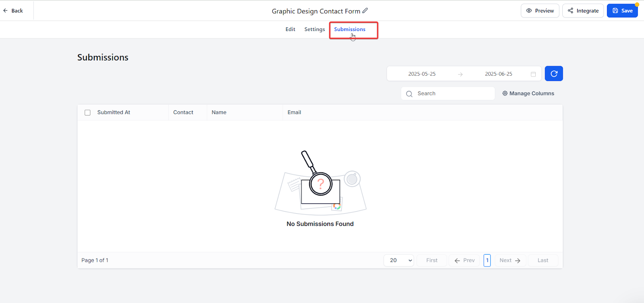The width and height of the screenshot is (644, 303).
Task: Save the form with Save button
Action: pos(622,11)
